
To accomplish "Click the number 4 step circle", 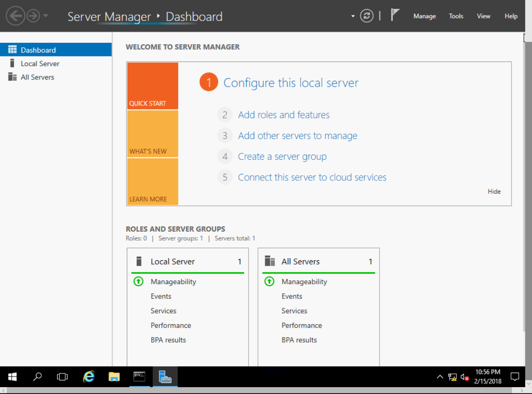I will pyautogui.click(x=225, y=156).
